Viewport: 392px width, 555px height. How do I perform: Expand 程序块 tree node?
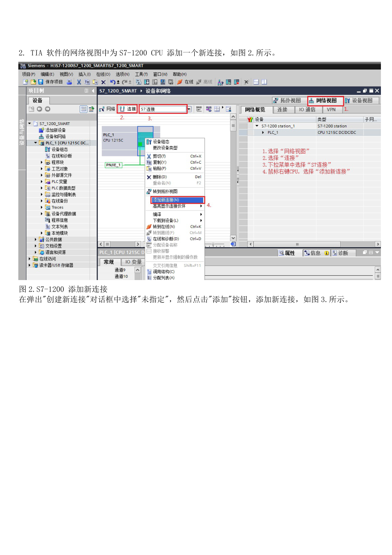point(42,162)
